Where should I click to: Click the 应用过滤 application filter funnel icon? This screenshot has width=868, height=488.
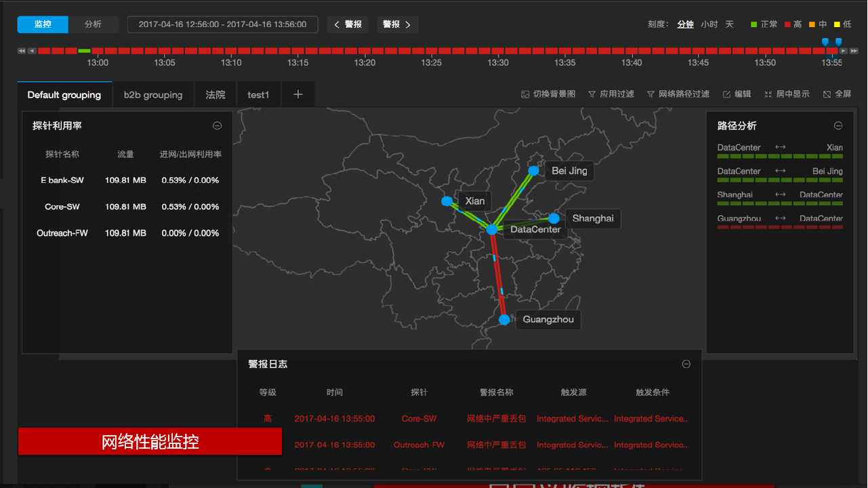[592, 94]
